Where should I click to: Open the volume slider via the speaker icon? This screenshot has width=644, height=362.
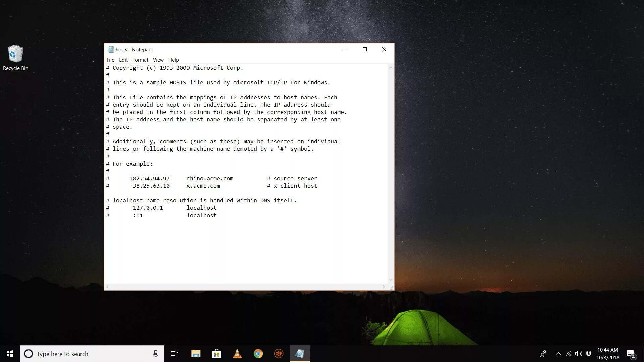pyautogui.click(x=578, y=353)
